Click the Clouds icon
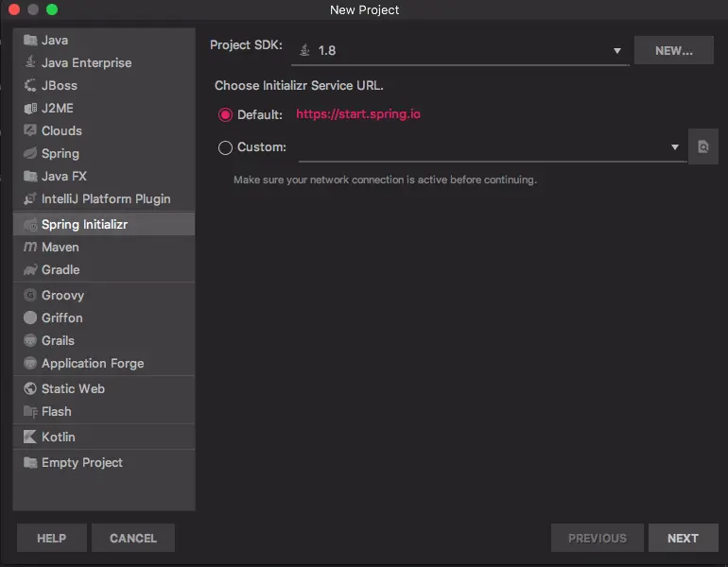The image size is (728, 567). pyautogui.click(x=30, y=130)
